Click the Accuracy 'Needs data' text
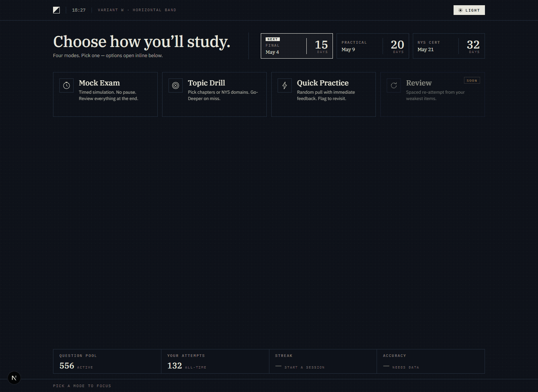The height and width of the screenshot is (392, 538). (406, 367)
